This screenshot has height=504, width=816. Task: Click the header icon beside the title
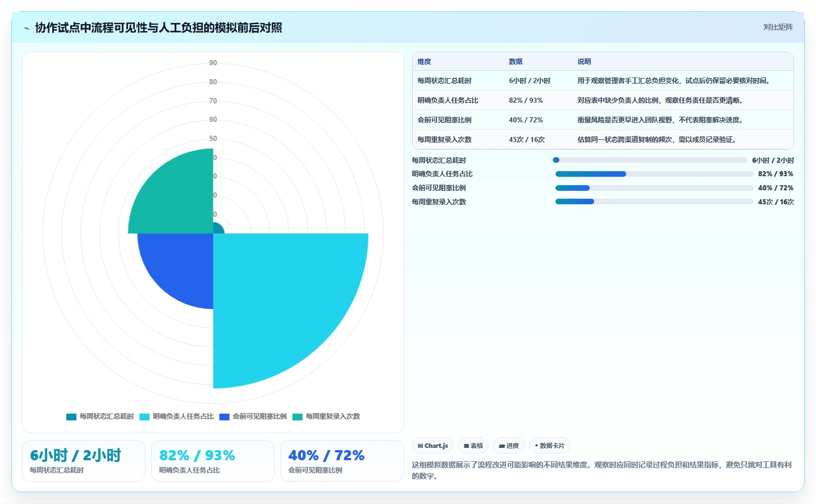click(x=26, y=28)
